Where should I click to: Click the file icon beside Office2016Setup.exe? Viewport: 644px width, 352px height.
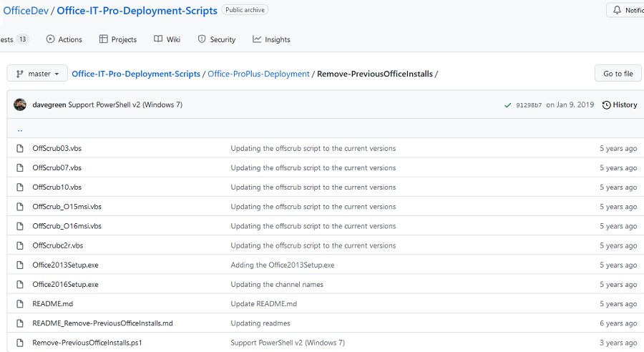(20, 284)
